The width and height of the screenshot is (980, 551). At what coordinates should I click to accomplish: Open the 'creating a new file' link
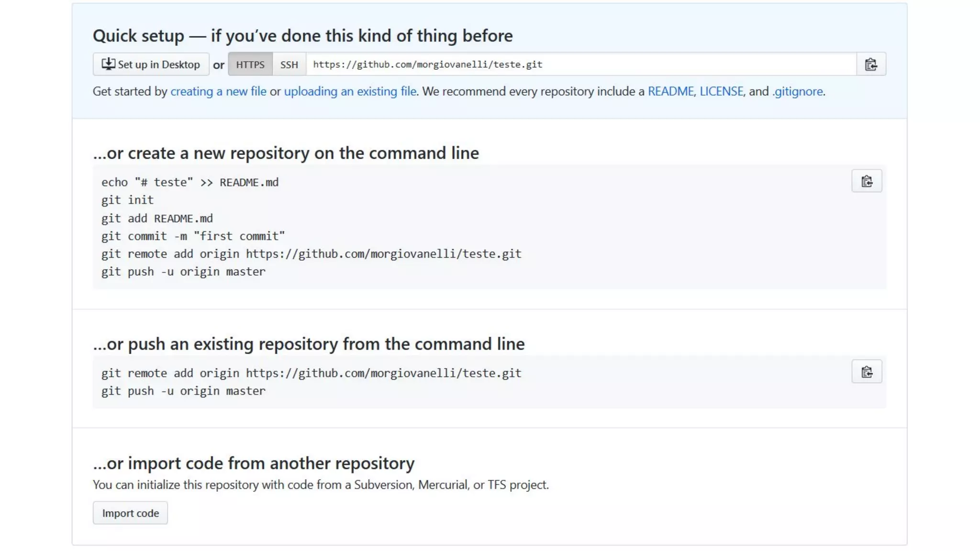point(218,91)
